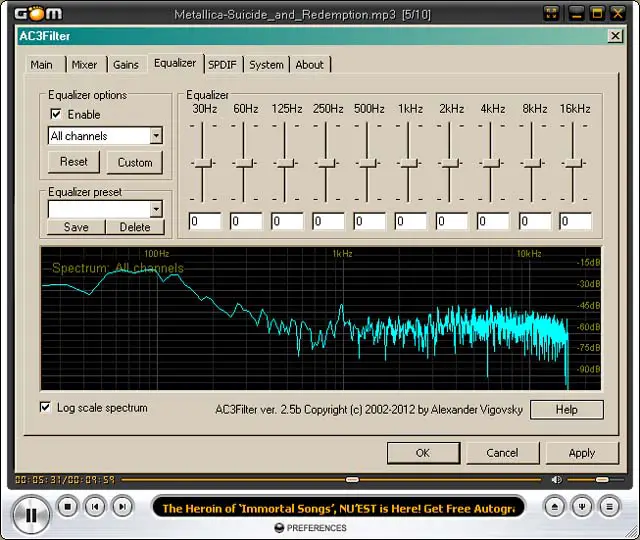Click the 30Hz equalizer slider handle
640x540 pixels.
203,163
